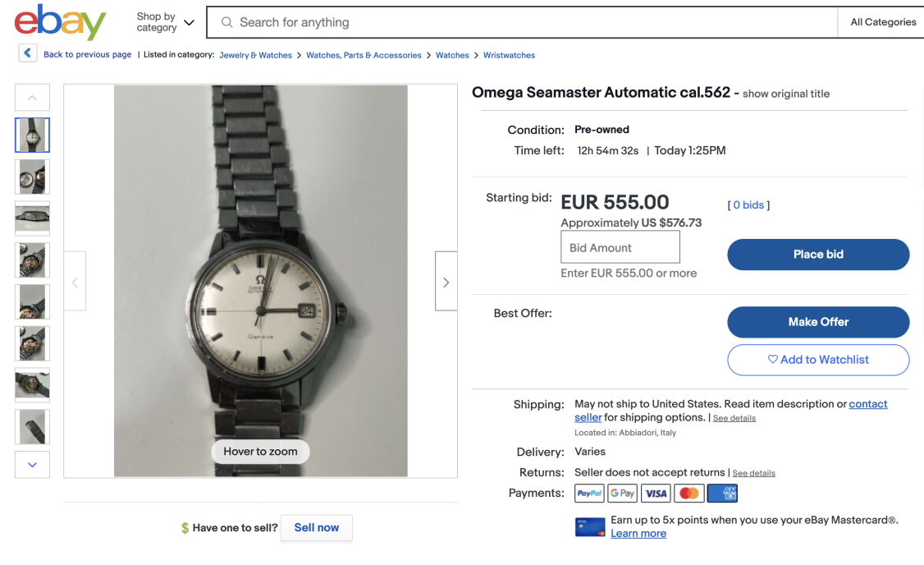Click the Sell now button
This screenshot has height=565, width=924.
pyautogui.click(x=317, y=528)
